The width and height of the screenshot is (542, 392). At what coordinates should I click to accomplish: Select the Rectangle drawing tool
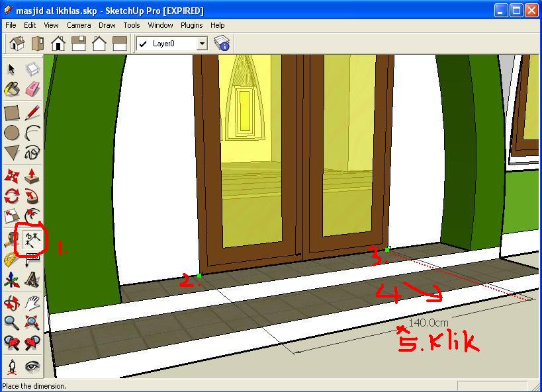pos(12,112)
